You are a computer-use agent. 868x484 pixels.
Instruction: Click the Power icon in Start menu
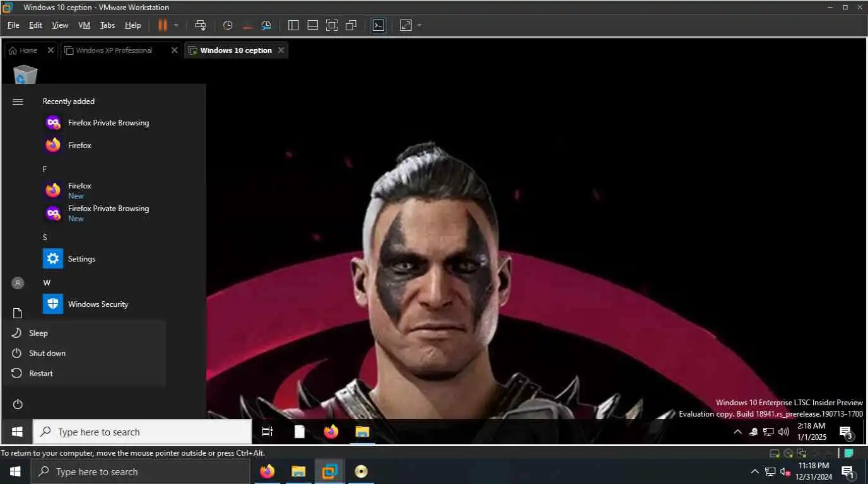coord(18,404)
